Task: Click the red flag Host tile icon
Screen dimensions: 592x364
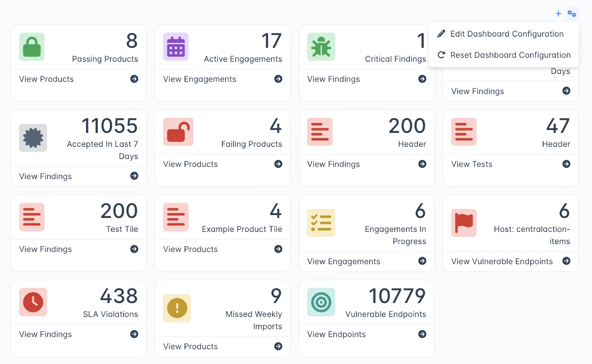Action: pyautogui.click(x=464, y=223)
